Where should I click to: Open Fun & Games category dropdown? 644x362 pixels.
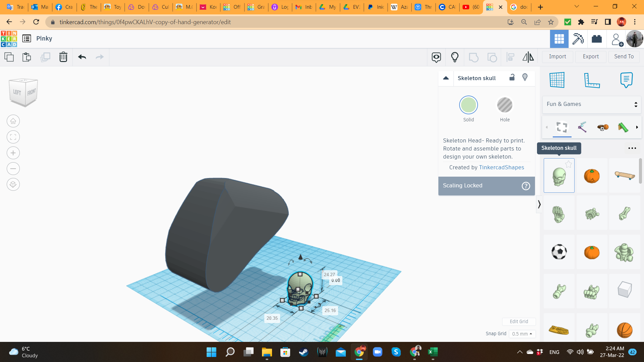pos(591,104)
